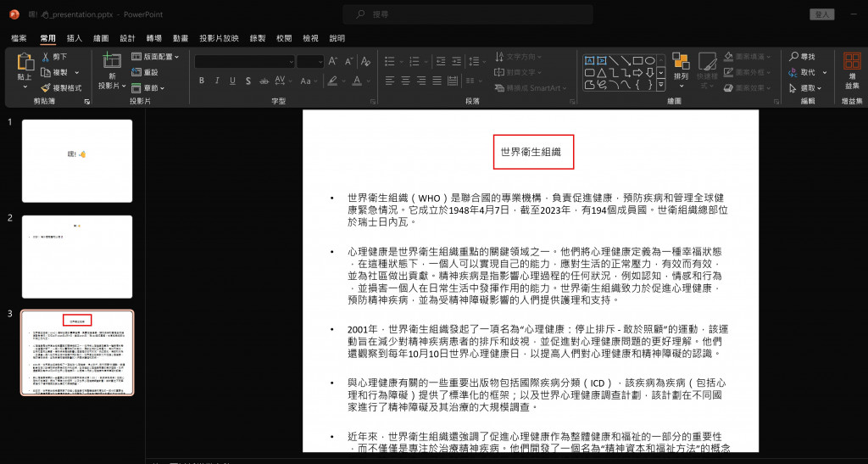This screenshot has height=464, width=868.
Task: Open the Font dialog launcher (字型)
Action: pos(373,102)
